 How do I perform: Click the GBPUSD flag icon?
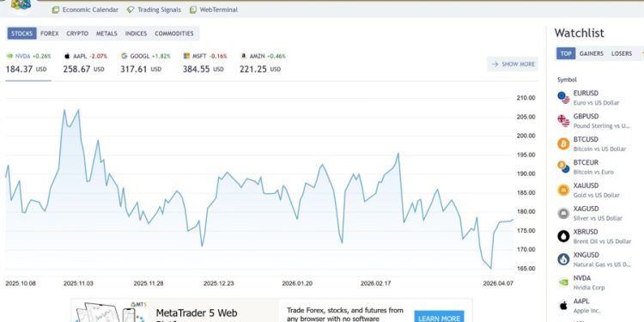click(563, 121)
